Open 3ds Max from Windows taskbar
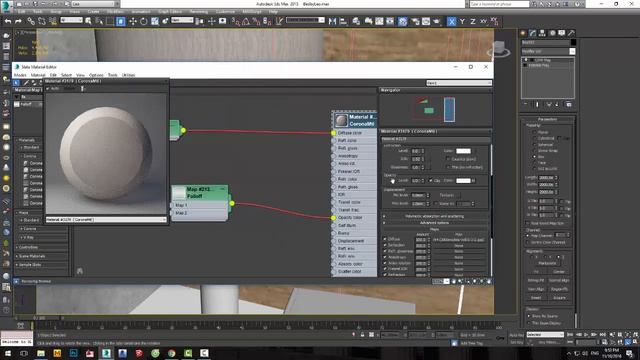Image resolution: width=640 pixels, height=360 pixels. pos(106,353)
